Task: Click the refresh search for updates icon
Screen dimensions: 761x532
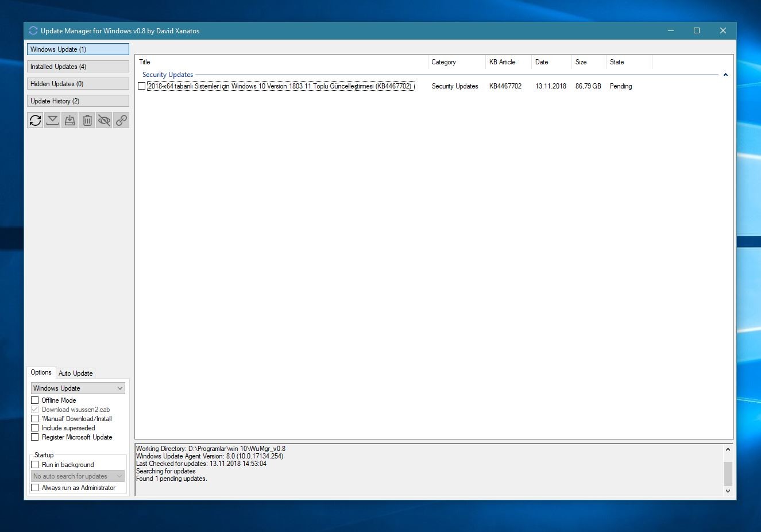Action: point(35,120)
